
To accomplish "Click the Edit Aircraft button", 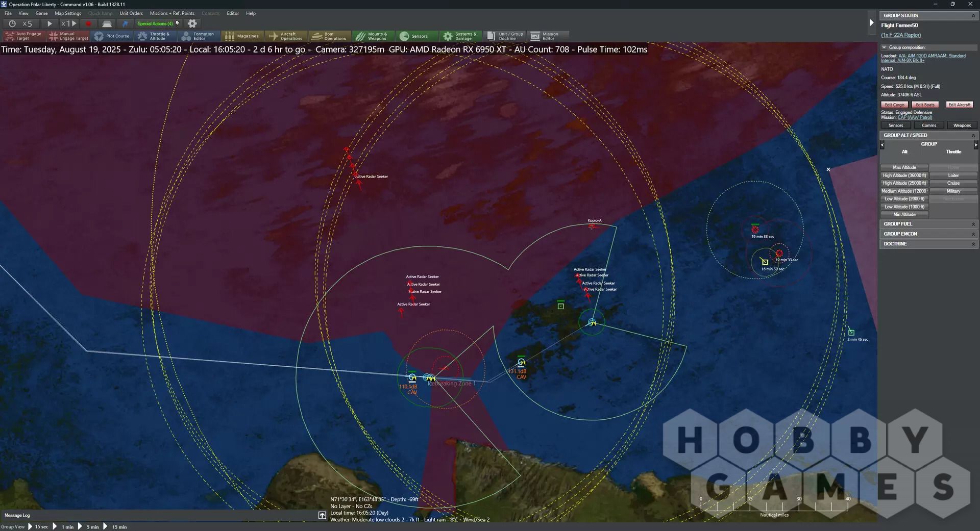I will 960,105.
